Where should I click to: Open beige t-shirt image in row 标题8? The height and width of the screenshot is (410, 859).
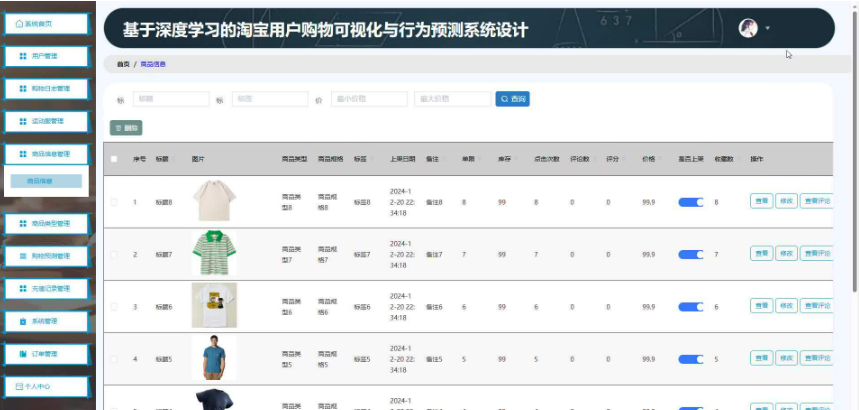pyautogui.click(x=214, y=201)
